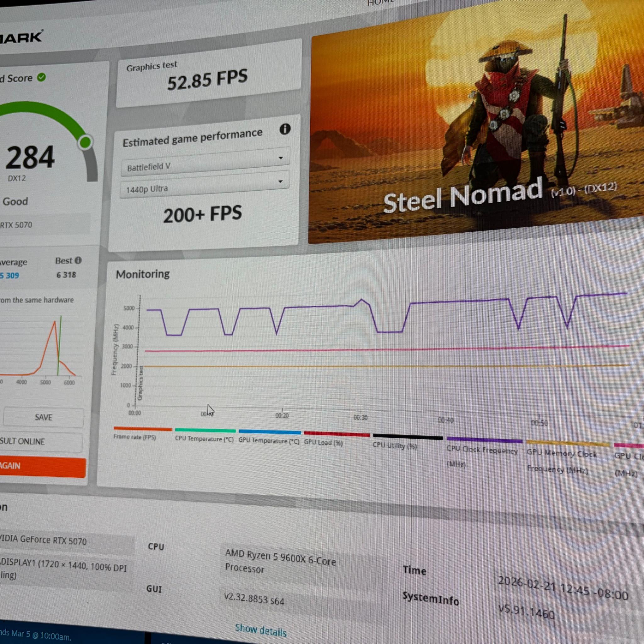Click the Monitoring panel heading
644x644 pixels.
[143, 274]
